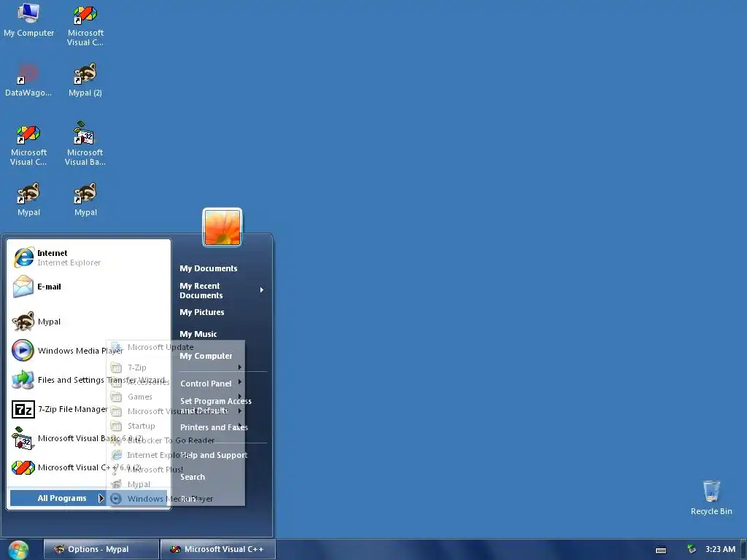The image size is (747, 560).
Task: Open the My Computer icon on the desktop
Action: [x=28, y=20]
